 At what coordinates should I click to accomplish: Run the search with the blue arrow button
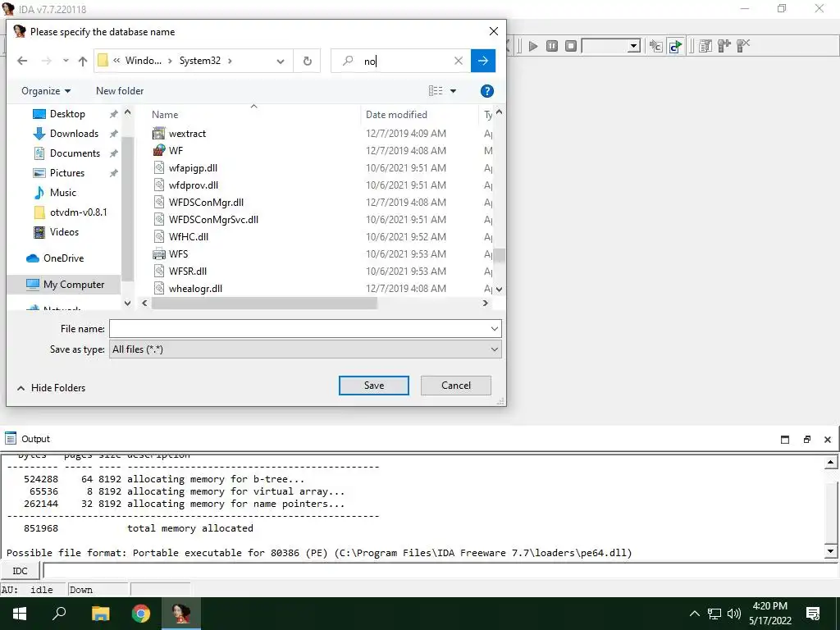482,61
